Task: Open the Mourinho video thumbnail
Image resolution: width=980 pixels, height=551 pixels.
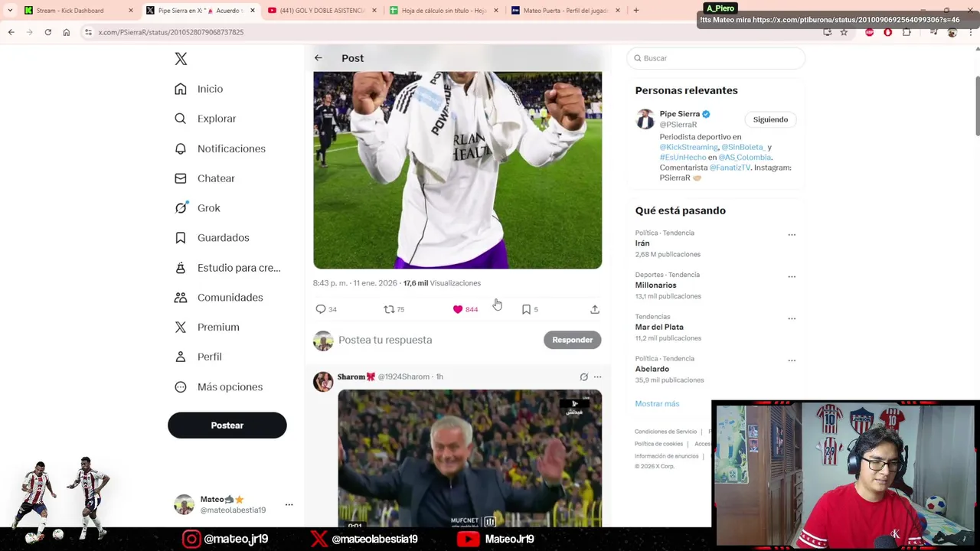Action: tap(470, 458)
